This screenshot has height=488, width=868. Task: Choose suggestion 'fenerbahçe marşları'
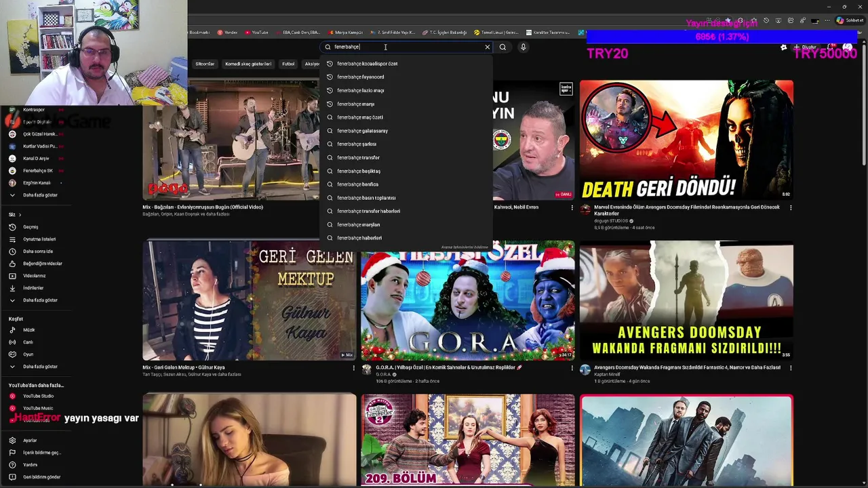pyautogui.click(x=406, y=224)
